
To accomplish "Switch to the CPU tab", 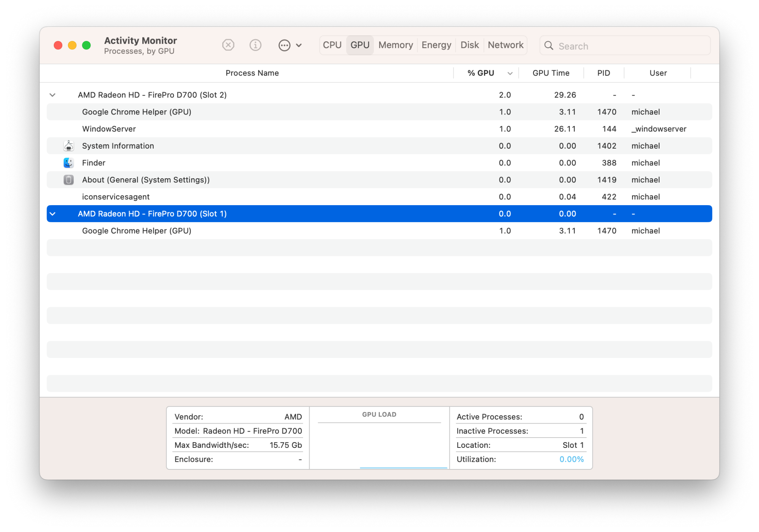I will coord(332,45).
